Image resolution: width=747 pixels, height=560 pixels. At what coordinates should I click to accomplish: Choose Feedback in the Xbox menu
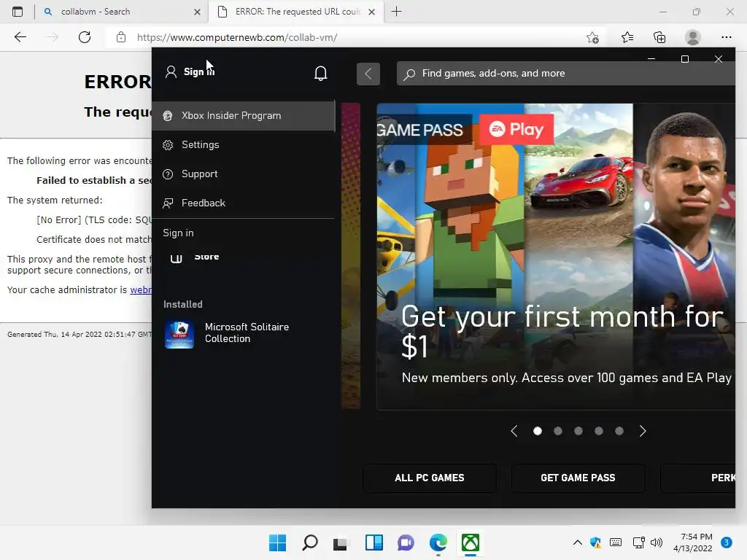244,203
